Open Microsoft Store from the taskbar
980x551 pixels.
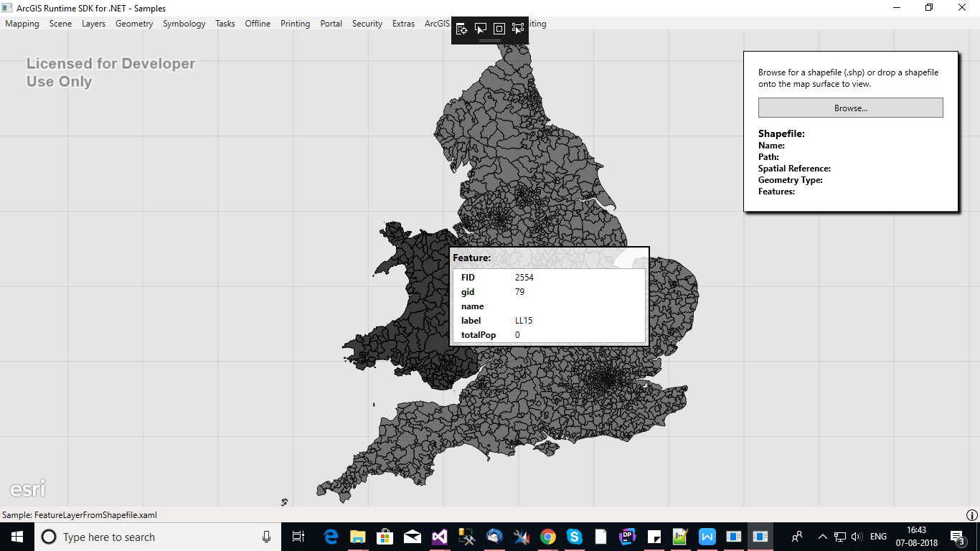385,537
